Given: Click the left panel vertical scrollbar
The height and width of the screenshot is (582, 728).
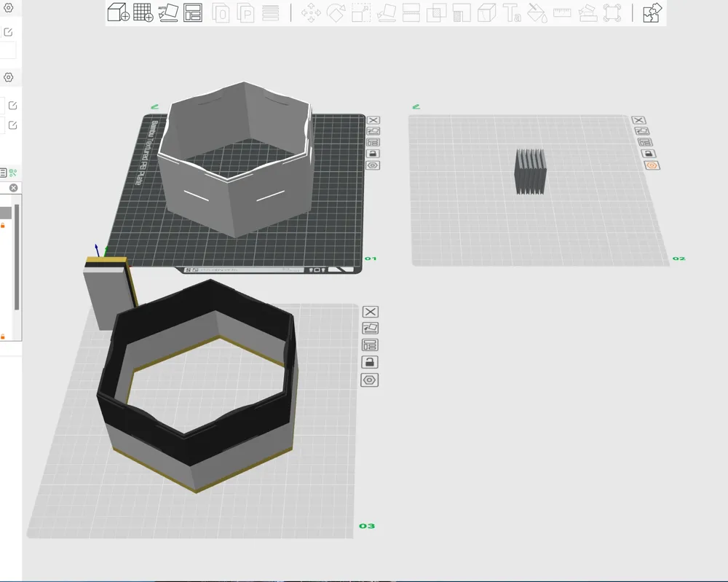Looking at the screenshot, I should (17, 257).
